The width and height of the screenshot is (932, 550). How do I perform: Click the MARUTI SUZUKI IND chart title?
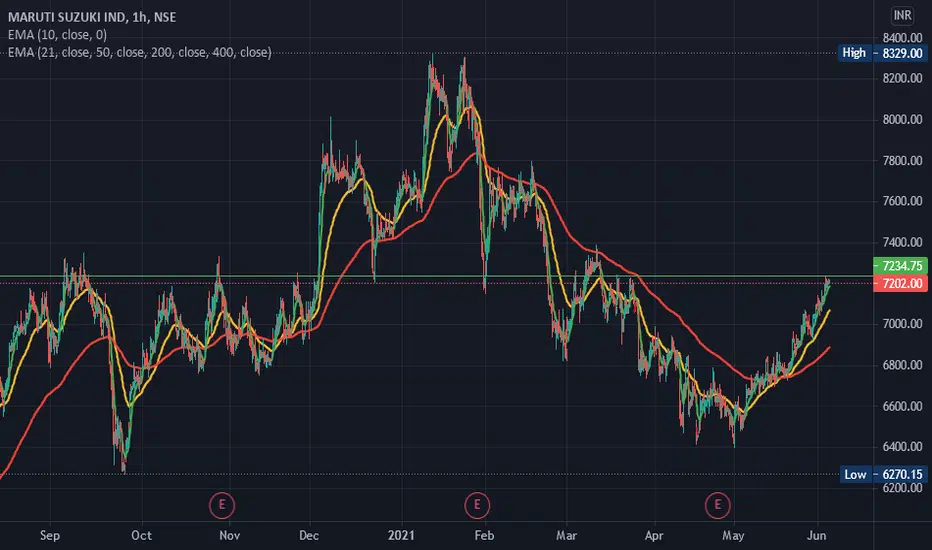click(92, 17)
